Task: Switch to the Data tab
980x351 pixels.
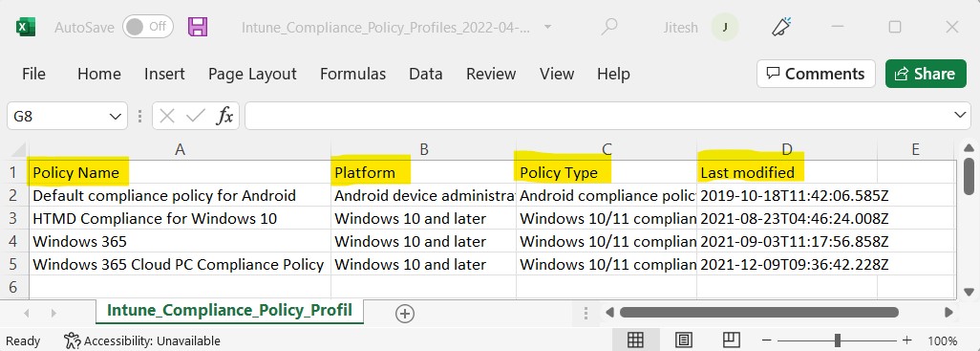Action: [x=426, y=74]
